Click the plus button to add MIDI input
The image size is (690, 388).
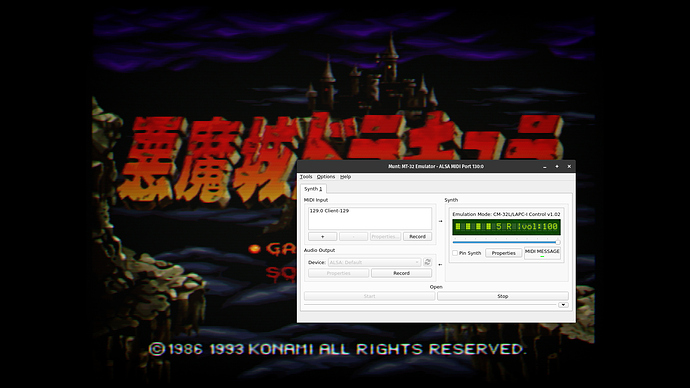tap(323, 237)
